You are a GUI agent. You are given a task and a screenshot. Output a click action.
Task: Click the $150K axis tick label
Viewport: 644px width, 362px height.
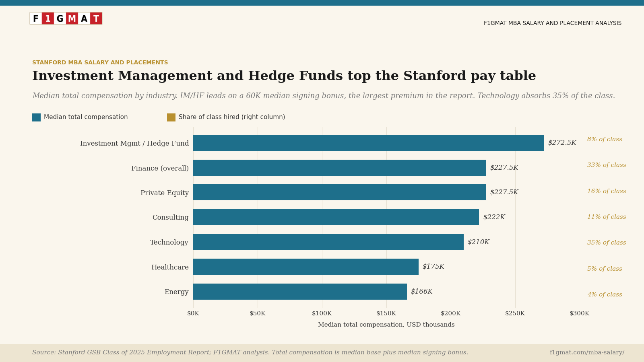click(x=386, y=314)
